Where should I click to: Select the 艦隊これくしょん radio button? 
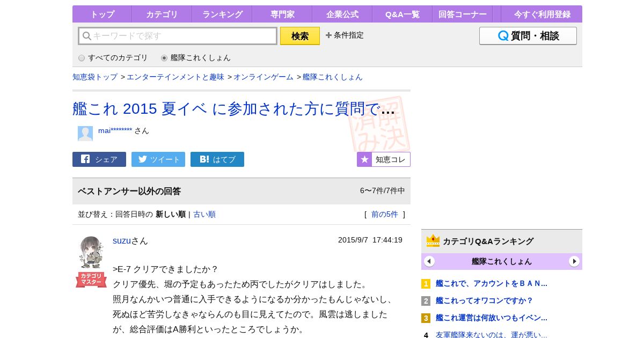(x=164, y=58)
